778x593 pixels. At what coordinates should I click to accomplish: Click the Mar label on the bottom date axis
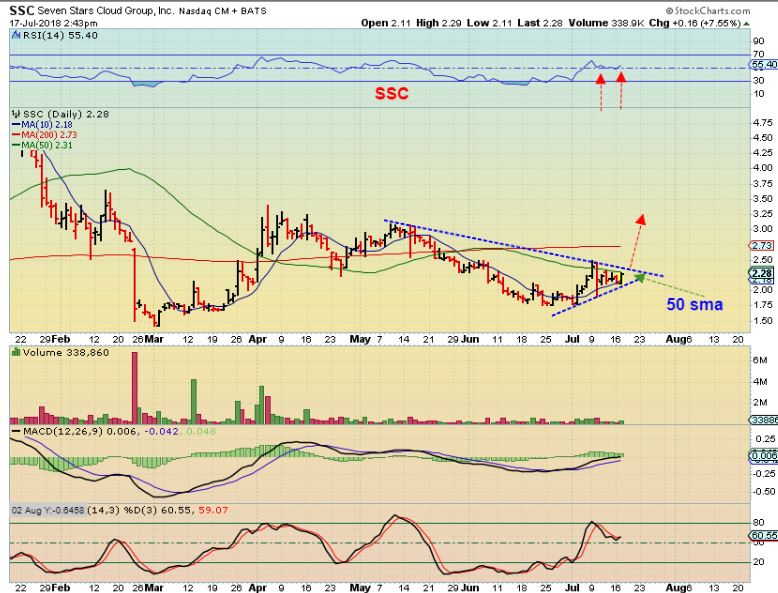pos(154,588)
